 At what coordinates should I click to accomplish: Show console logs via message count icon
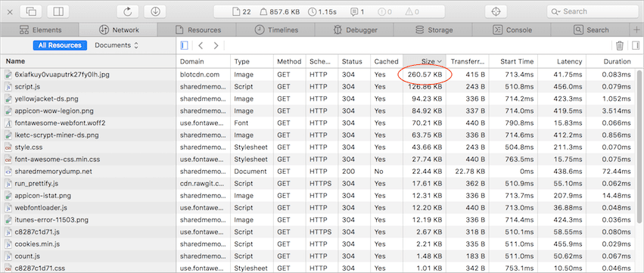coord(357,12)
